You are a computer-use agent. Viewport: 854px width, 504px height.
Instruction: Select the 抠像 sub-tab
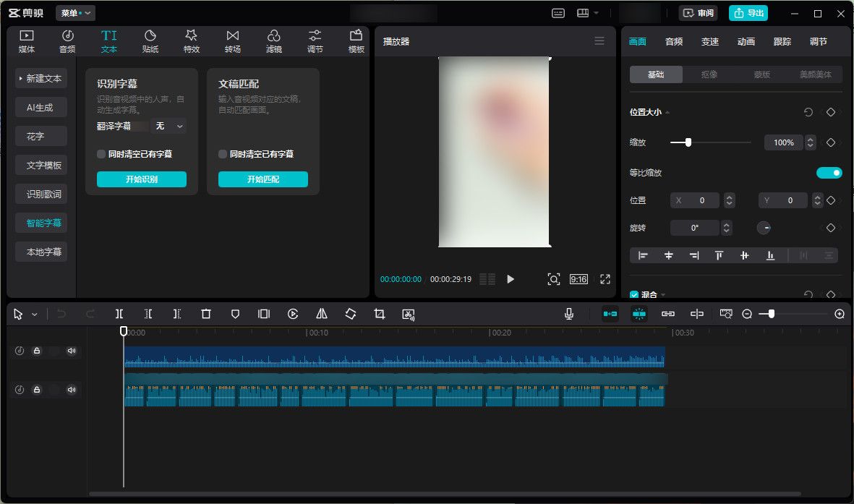click(709, 74)
